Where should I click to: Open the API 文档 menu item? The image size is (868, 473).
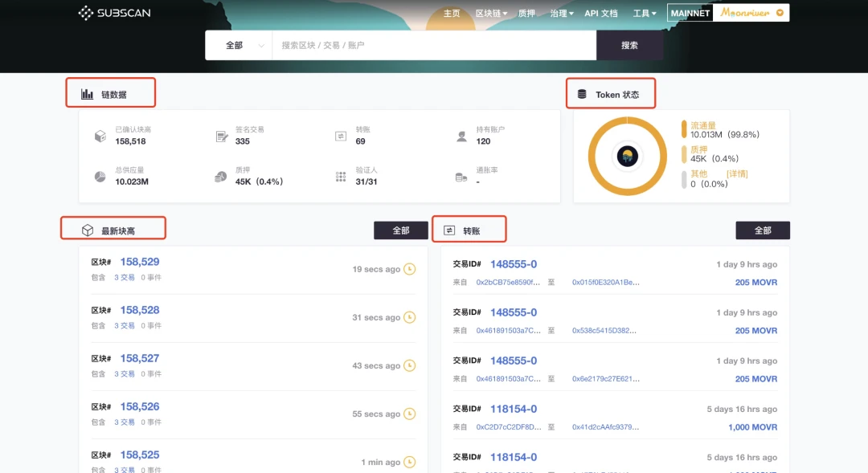601,14
